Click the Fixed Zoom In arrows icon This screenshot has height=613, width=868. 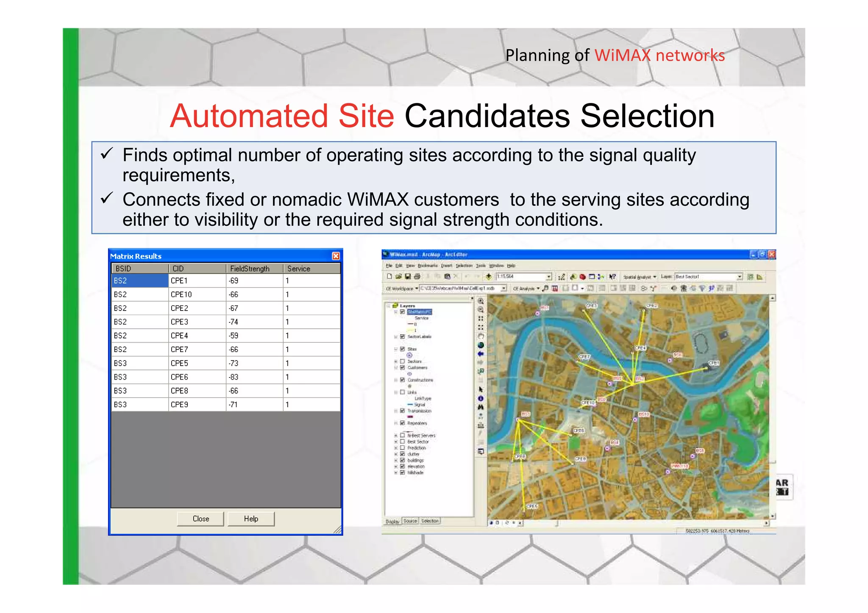tap(481, 319)
